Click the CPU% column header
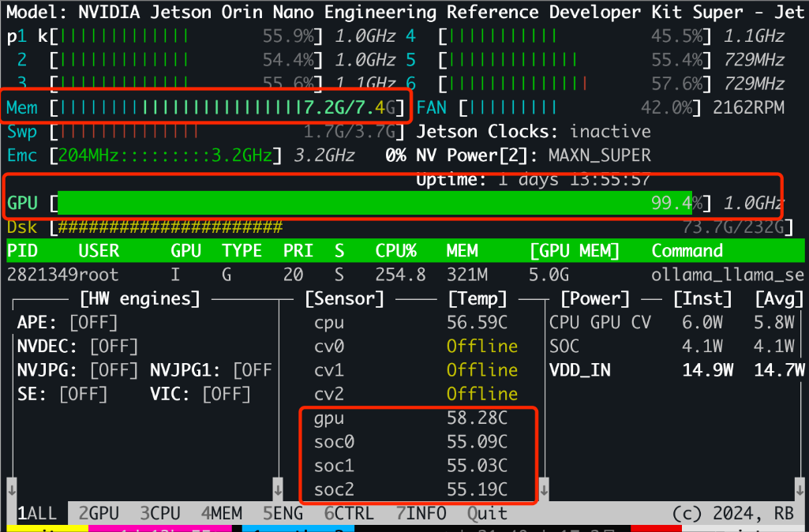This screenshot has width=809, height=532. pyautogui.click(x=395, y=251)
